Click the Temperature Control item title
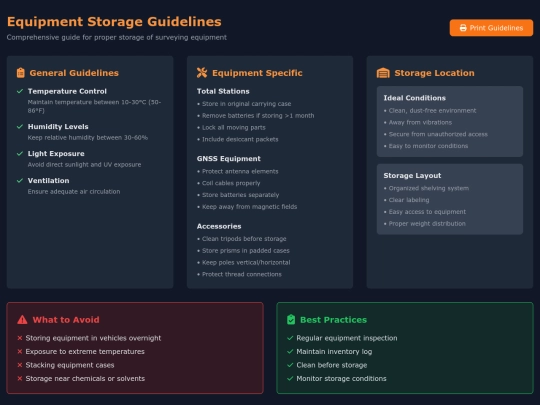Viewport: 540px width, 405px height. [67, 91]
